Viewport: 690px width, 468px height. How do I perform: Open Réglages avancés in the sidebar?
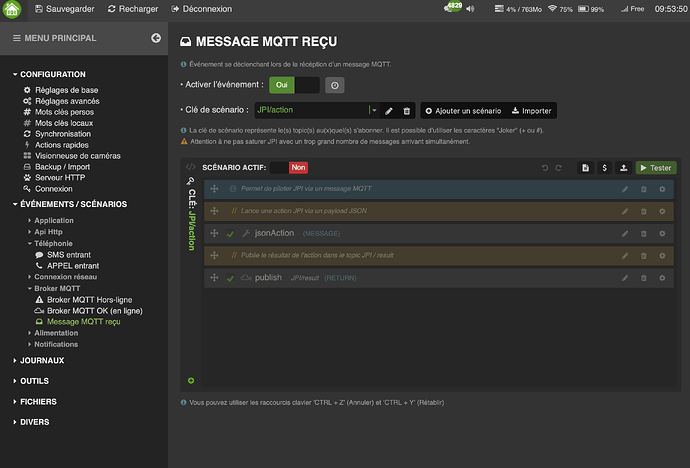click(x=67, y=101)
